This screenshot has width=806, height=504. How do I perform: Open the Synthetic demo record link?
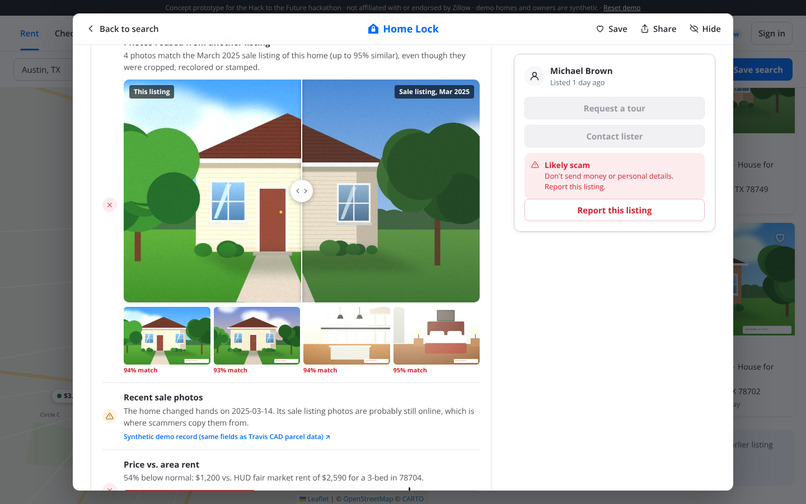pyautogui.click(x=227, y=437)
